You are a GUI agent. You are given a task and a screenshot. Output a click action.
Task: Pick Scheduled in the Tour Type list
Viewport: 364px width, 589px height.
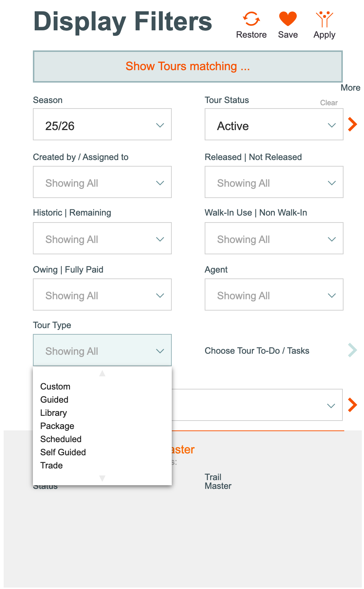click(x=61, y=439)
